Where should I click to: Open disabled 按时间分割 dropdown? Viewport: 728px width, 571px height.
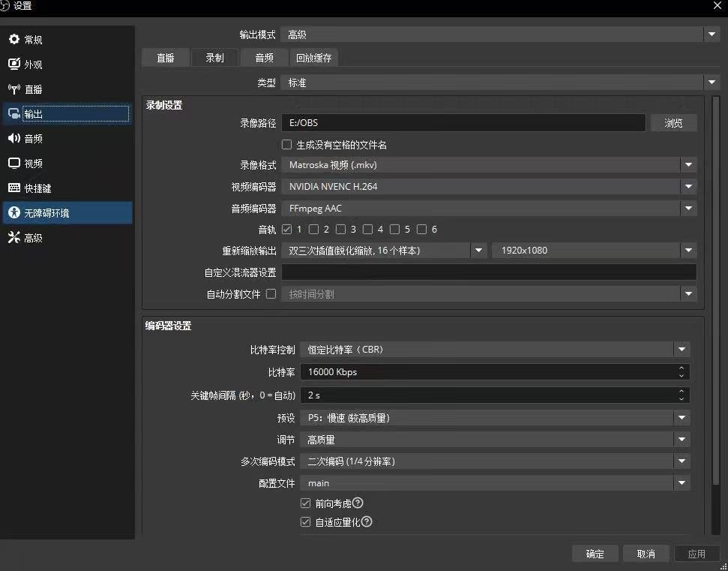coord(489,293)
